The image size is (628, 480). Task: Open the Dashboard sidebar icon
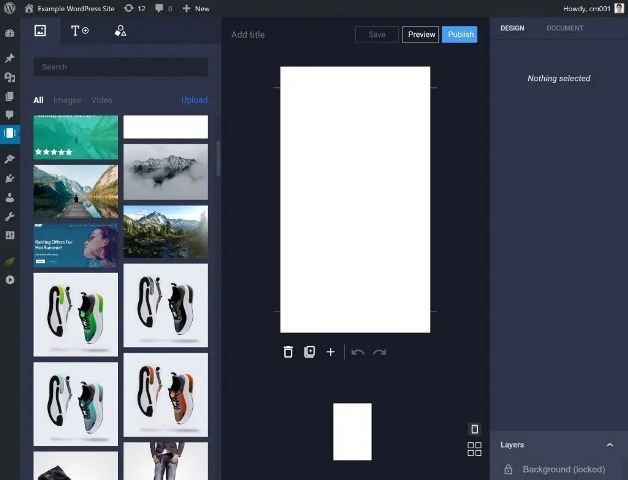point(10,33)
